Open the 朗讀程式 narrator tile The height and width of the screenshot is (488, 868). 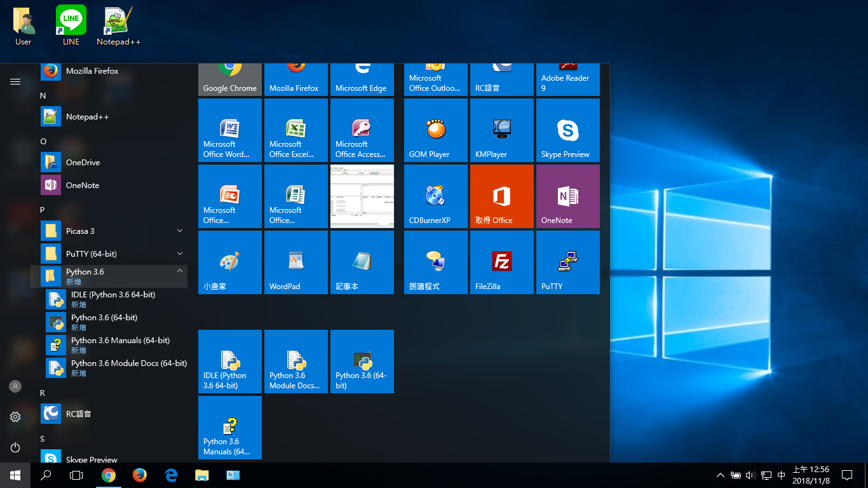coord(436,262)
